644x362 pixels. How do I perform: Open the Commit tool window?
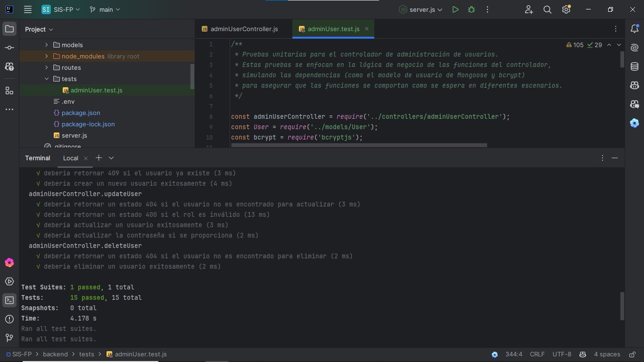[x=9, y=48]
